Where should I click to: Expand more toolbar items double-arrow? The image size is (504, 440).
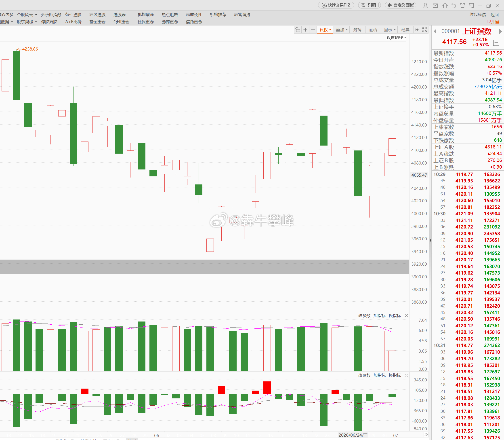(x=417, y=30)
